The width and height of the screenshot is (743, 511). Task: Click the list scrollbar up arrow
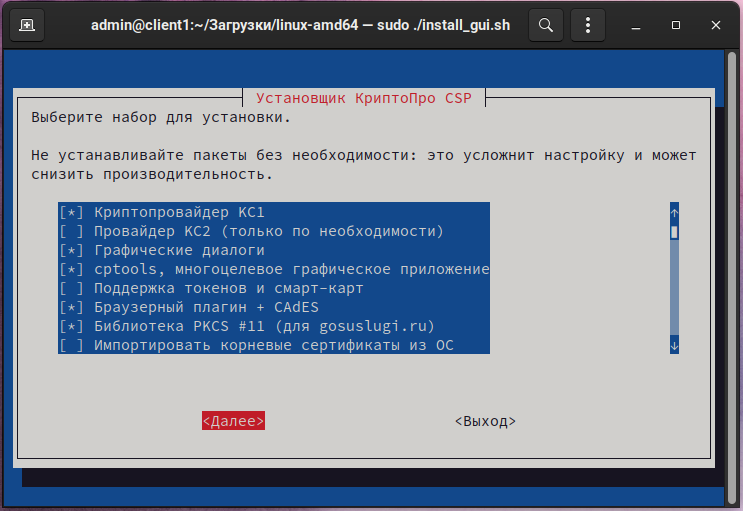(674, 212)
